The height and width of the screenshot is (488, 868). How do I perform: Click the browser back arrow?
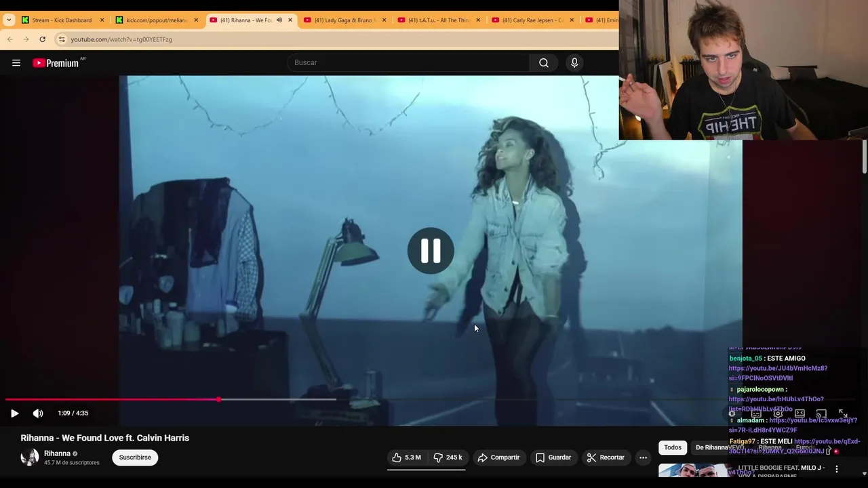point(10,39)
